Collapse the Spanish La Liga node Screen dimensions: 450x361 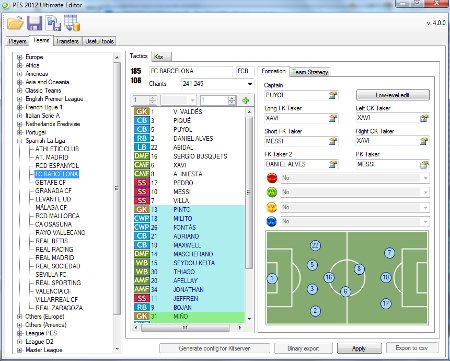click(19, 141)
